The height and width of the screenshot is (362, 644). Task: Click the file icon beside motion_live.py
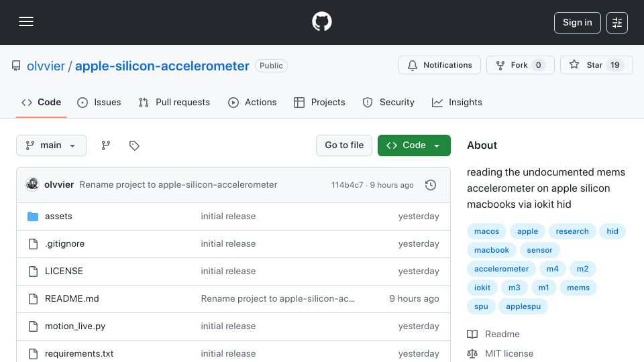click(x=33, y=326)
